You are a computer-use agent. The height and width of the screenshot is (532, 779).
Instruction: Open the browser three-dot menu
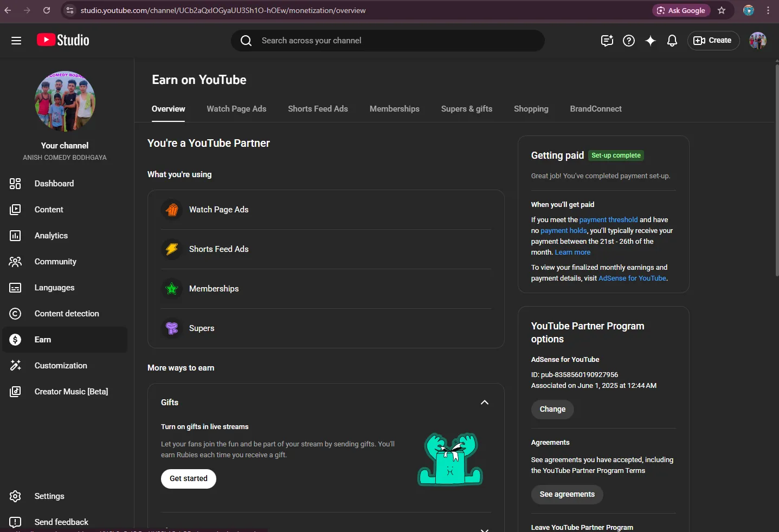click(768, 10)
